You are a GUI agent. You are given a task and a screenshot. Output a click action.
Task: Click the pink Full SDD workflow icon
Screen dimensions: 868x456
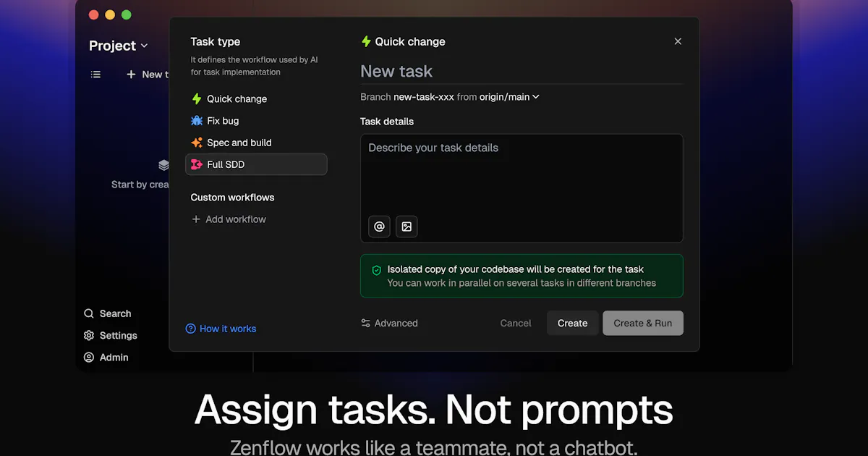(197, 164)
